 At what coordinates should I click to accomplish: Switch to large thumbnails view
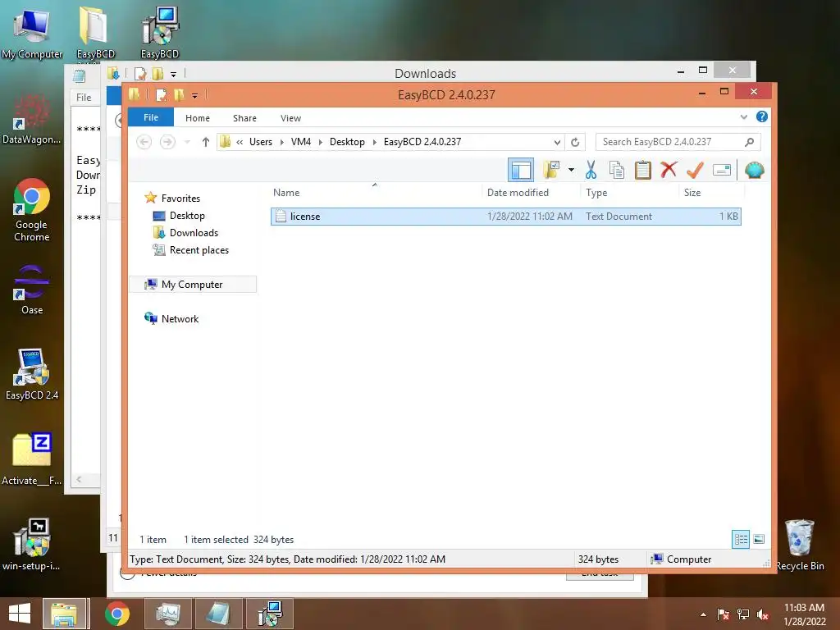pos(759,540)
